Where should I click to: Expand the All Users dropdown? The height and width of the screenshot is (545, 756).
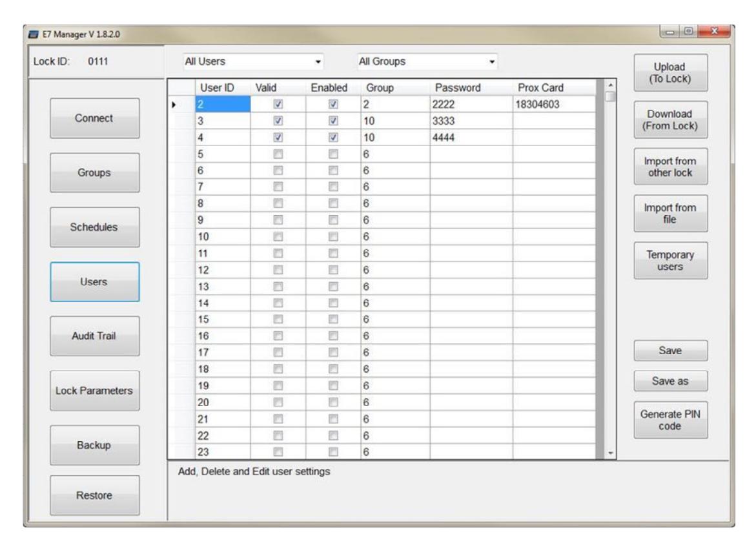coord(318,62)
